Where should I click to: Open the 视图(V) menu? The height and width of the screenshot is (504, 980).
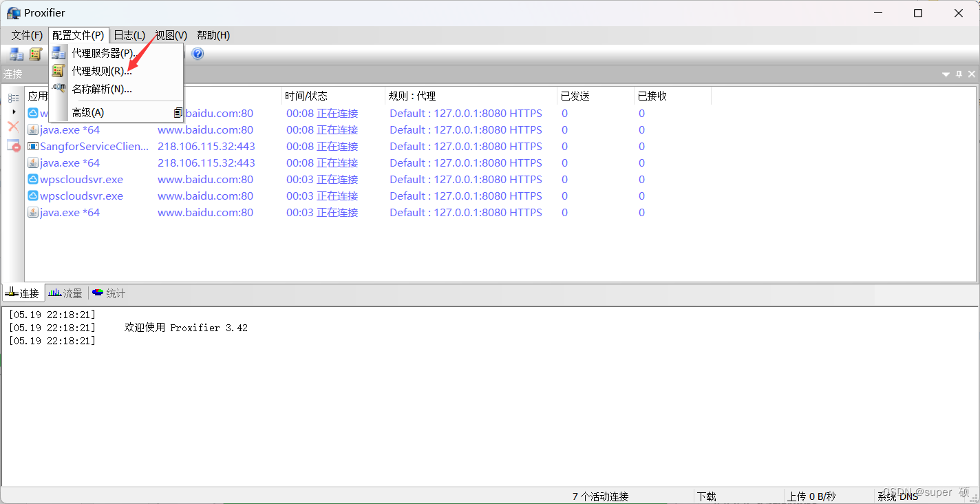[171, 35]
